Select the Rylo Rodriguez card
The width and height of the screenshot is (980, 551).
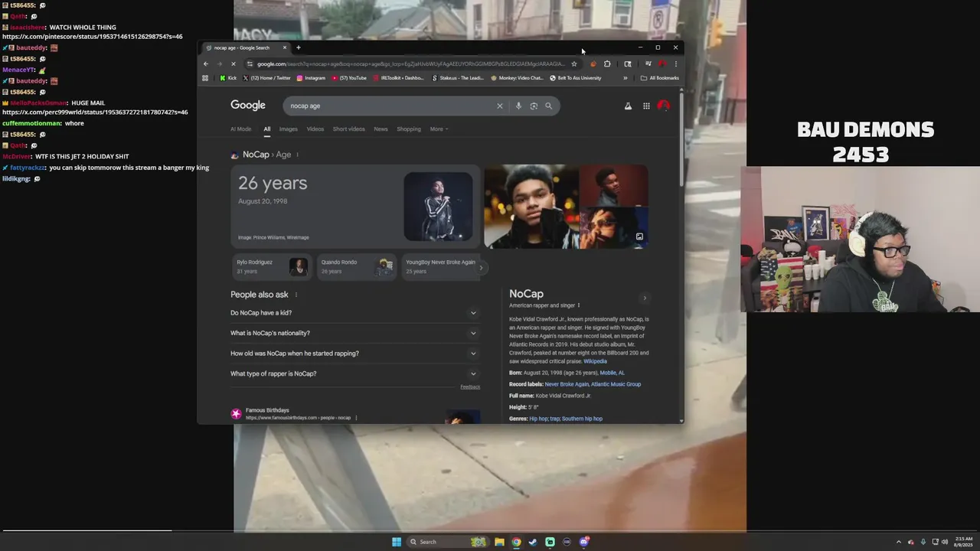(x=271, y=266)
